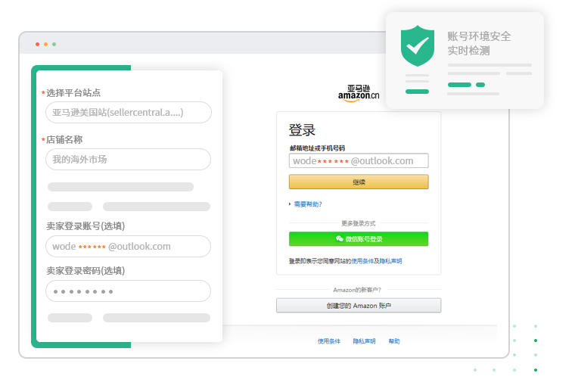Click the 更多登录方式 divider label
575x392 pixels.
359,223
